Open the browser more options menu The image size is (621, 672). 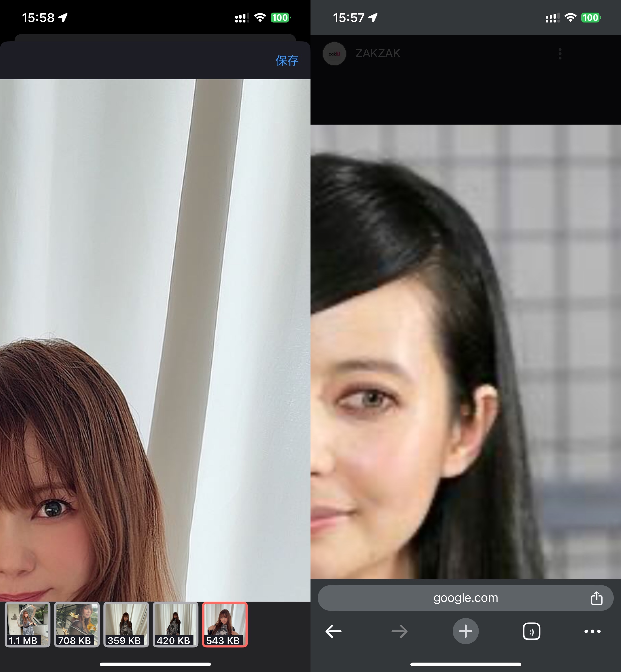pyautogui.click(x=592, y=631)
